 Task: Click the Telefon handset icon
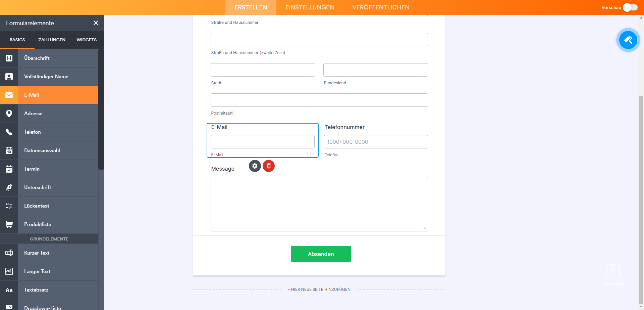[x=9, y=132]
